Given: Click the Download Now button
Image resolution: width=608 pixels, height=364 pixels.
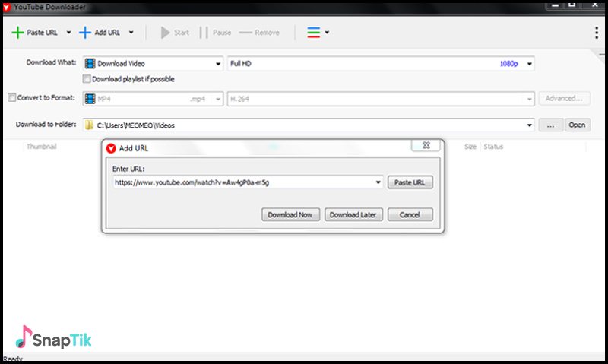Looking at the screenshot, I should point(290,215).
